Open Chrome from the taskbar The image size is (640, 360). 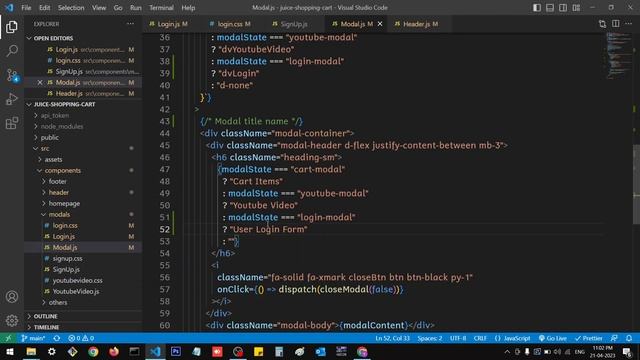coord(93,352)
